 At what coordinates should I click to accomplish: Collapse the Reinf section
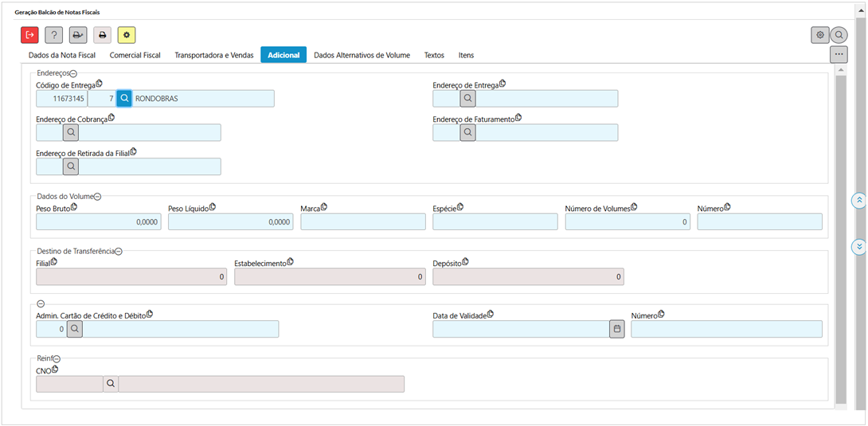point(57,359)
